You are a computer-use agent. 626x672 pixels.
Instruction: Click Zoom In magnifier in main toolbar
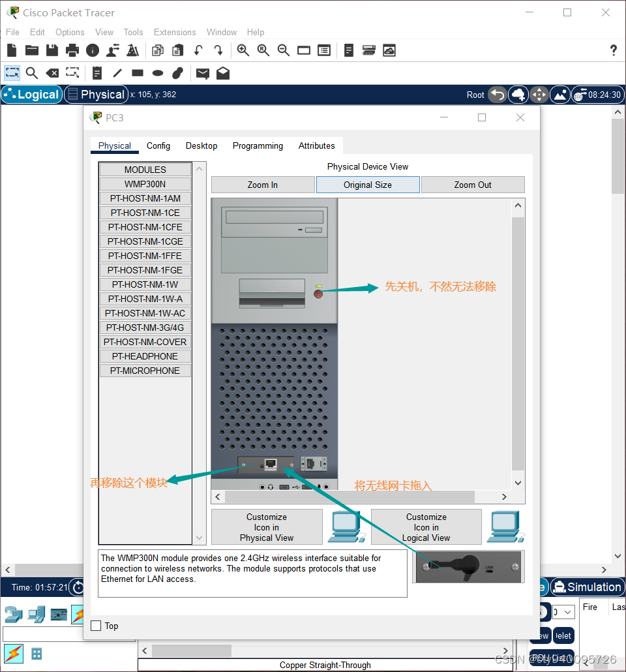click(243, 51)
